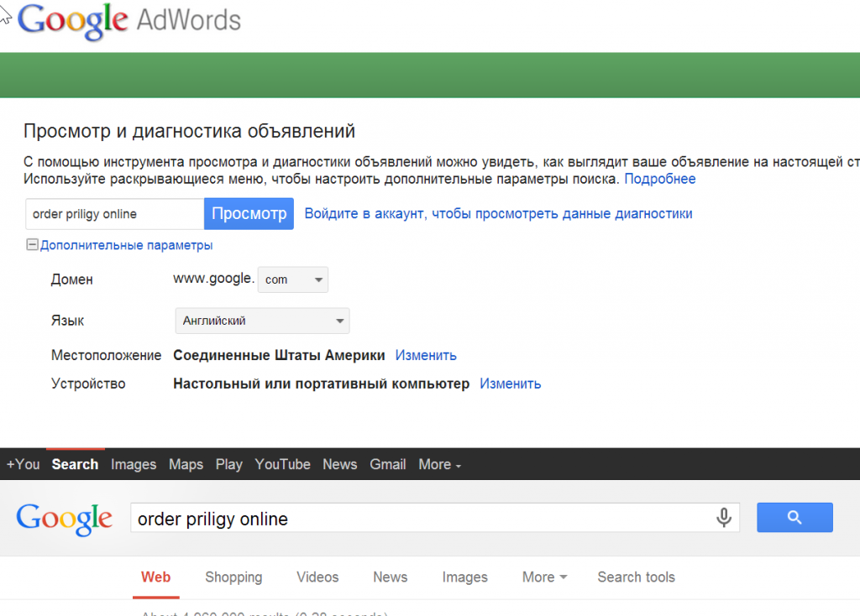Open Play in the black bar
This screenshot has height=616, width=860.
click(229, 464)
